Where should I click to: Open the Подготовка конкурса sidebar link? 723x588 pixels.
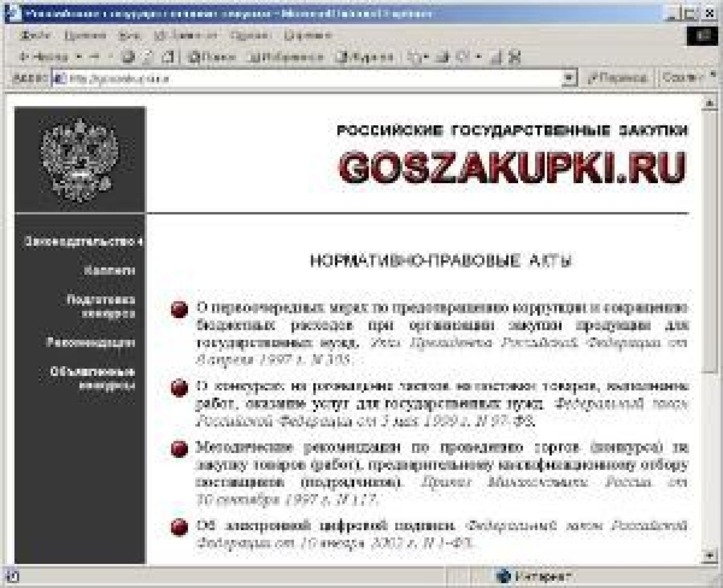[101, 306]
